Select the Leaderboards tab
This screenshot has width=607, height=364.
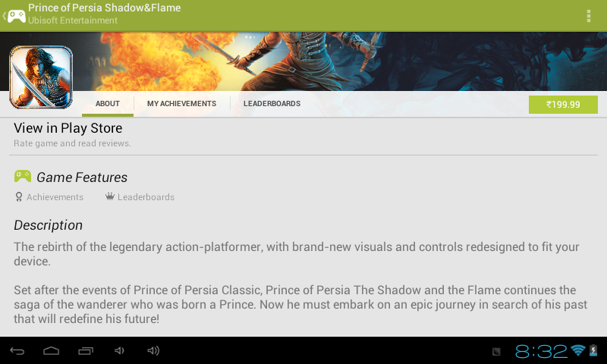(x=272, y=104)
